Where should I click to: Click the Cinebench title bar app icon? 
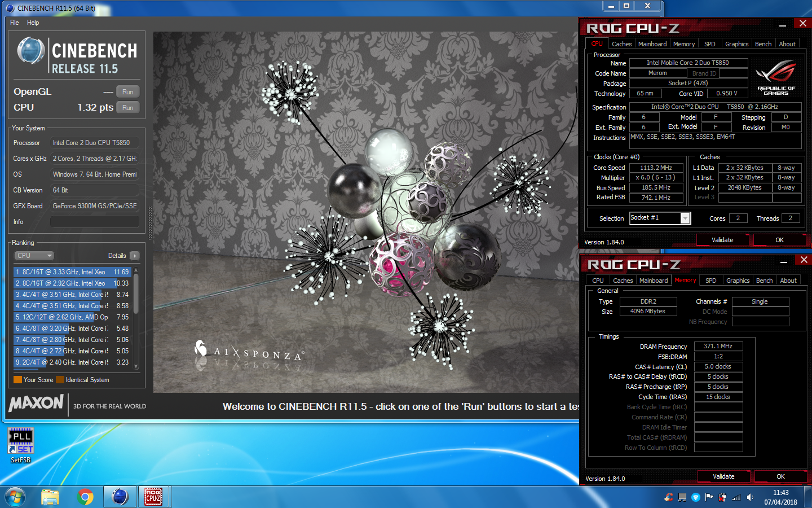click(x=10, y=8)
